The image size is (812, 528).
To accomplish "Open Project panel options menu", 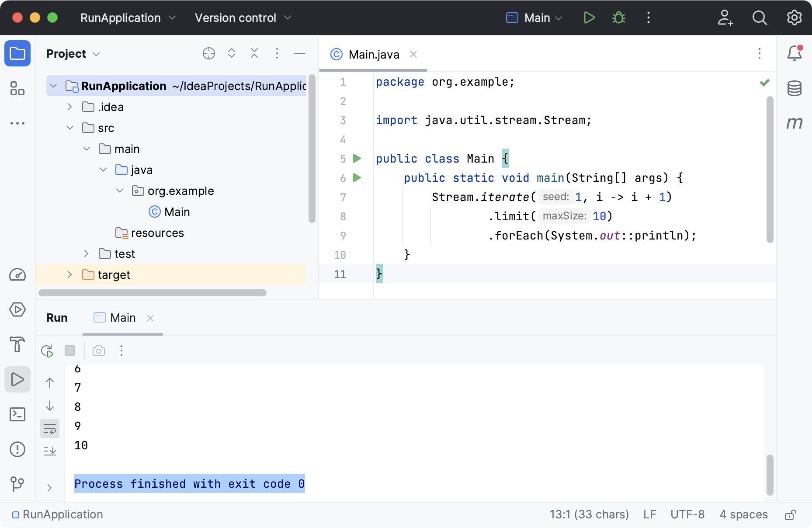I will click(277, 53).
